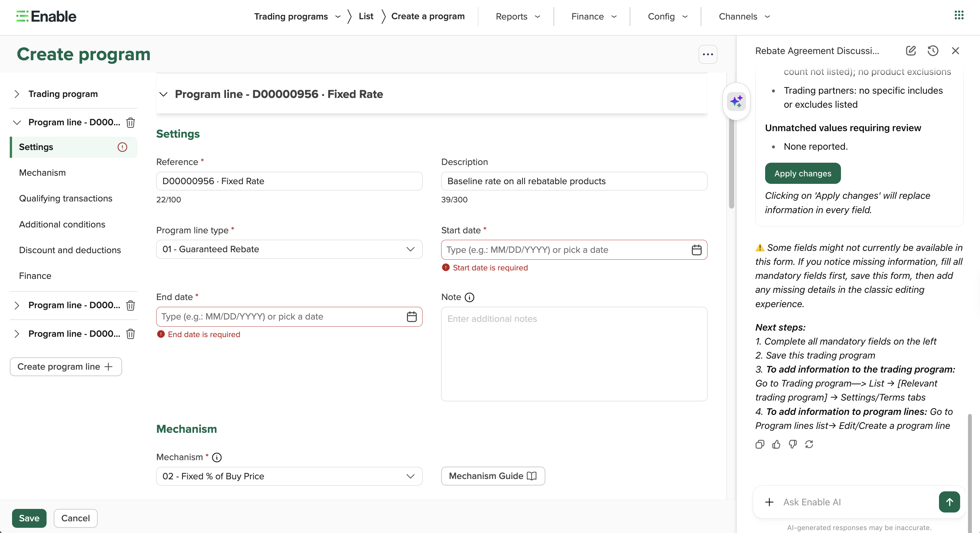Go to List breadcrumb
Image resolution: width=980 pixels, height=533 pixels.
tap(366, 16)
